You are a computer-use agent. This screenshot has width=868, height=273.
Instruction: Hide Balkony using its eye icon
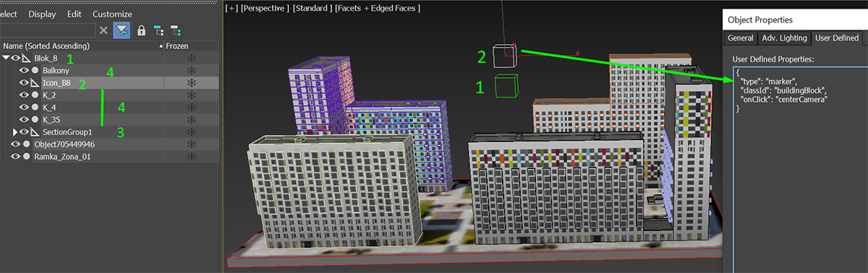(24, 71)
